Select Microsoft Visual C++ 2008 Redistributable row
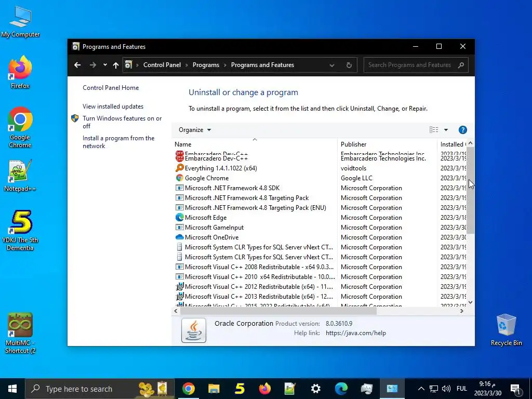Image resolution: width=532 pixels, height=399 pixels. coord(321,267)
